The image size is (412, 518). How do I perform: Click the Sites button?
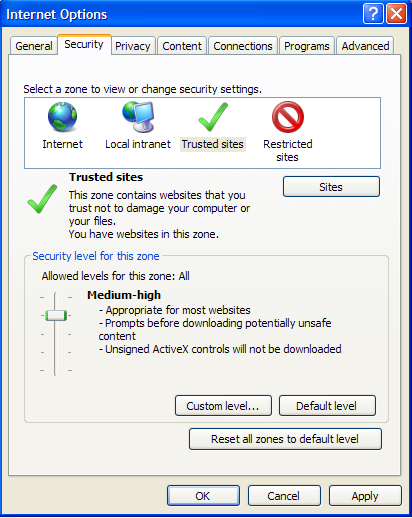[331, 187]
